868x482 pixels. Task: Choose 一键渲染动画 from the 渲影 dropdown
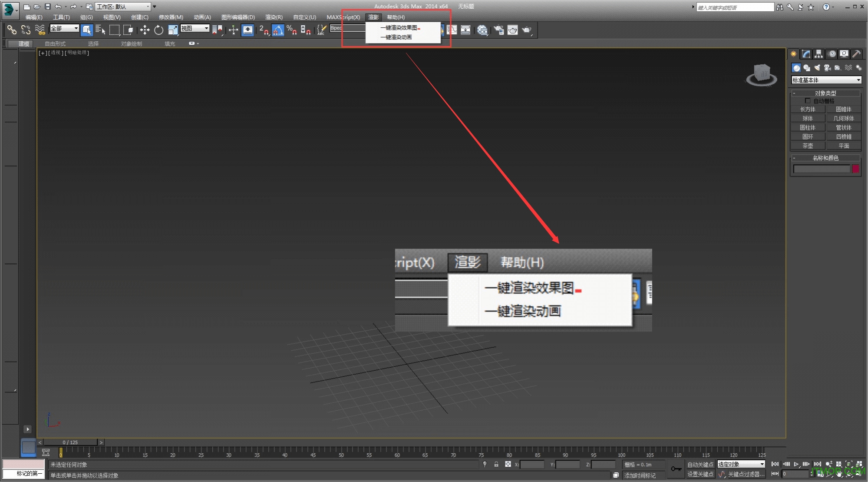(x=403, y=37)
